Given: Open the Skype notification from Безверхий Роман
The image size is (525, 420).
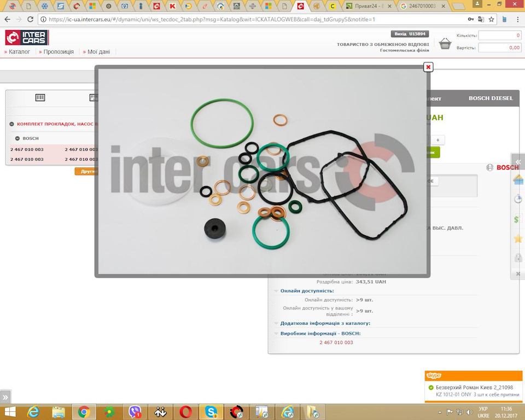Looking at the screenshot, I should [x=474, y=390].
